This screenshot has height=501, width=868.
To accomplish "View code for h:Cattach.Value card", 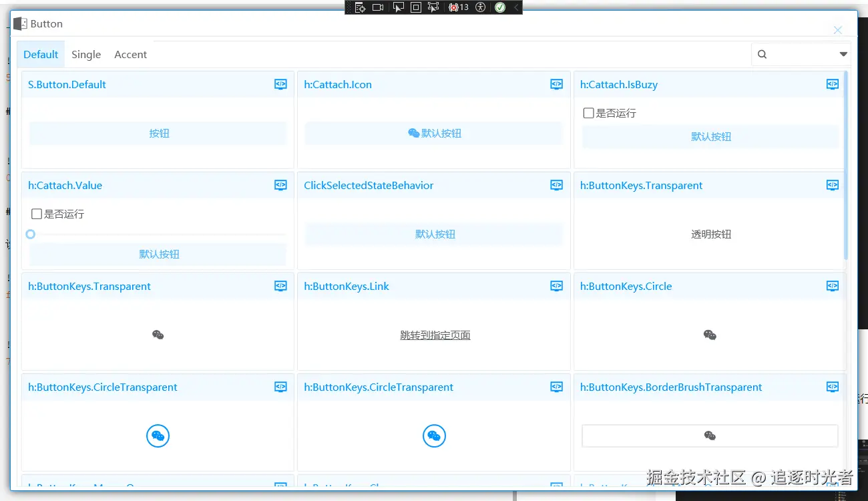I will (280, 185).
